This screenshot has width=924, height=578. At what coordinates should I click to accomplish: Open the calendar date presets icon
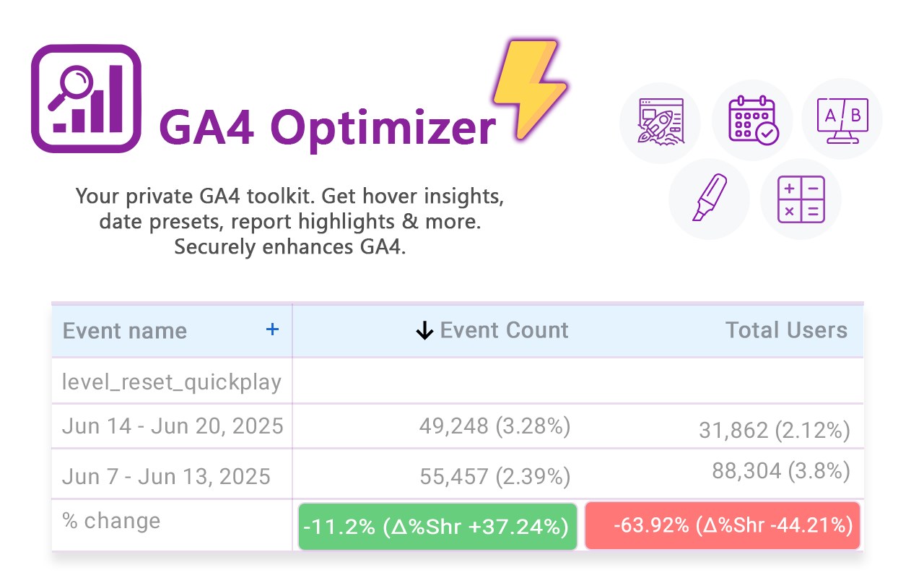pos(752,120)
